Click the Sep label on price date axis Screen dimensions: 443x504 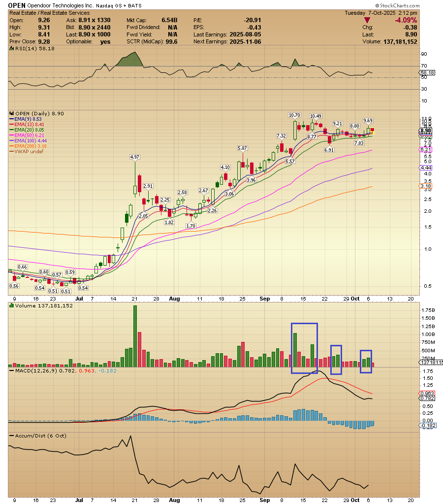(x=265, y=299)
